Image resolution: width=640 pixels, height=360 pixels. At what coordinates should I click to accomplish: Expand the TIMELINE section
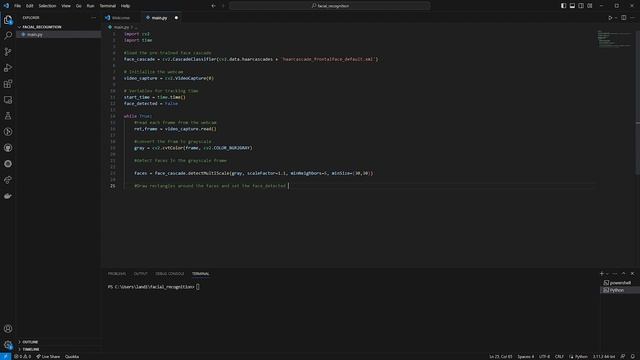tap(31, 349)
